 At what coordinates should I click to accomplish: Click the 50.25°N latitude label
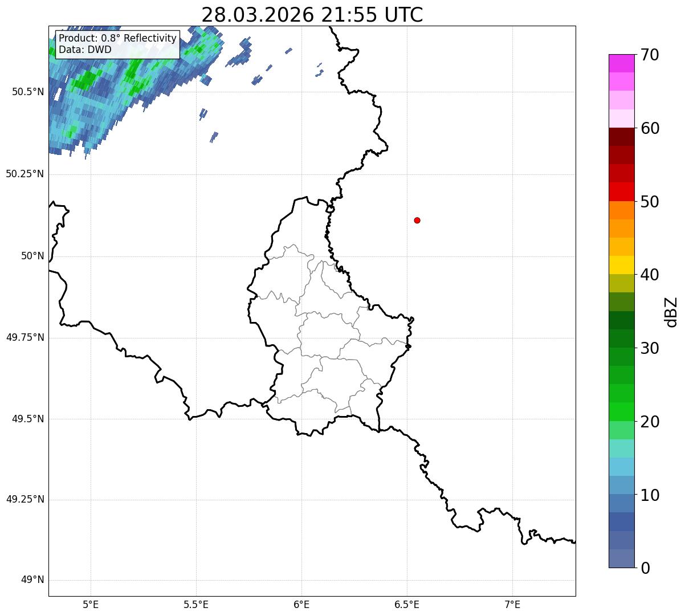tap(25, 174)
